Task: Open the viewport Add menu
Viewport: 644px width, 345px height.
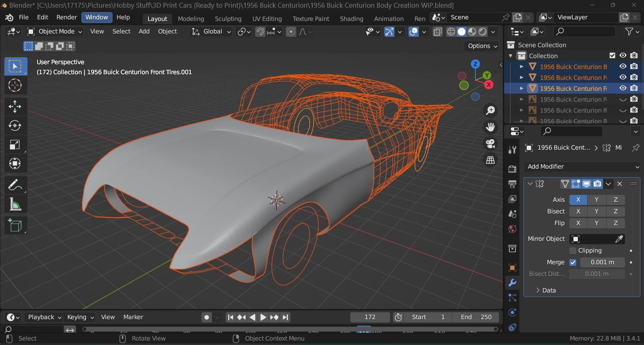Action: (144, 31)
